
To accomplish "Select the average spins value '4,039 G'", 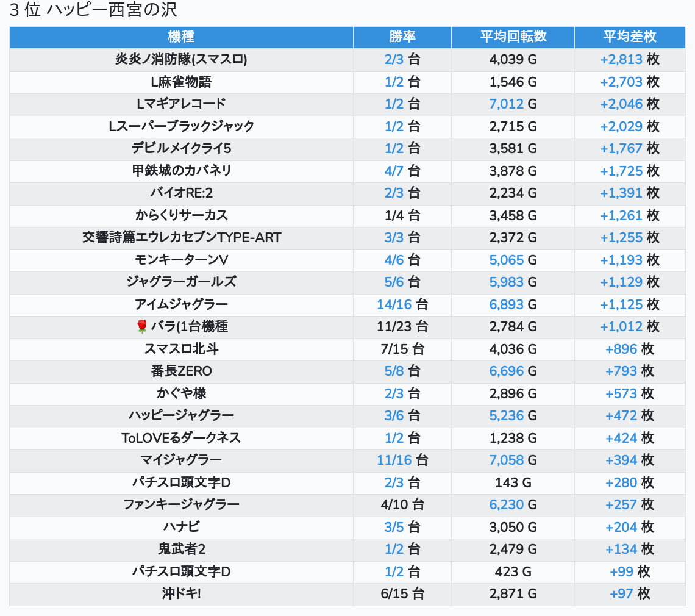I will click(513, 59).
